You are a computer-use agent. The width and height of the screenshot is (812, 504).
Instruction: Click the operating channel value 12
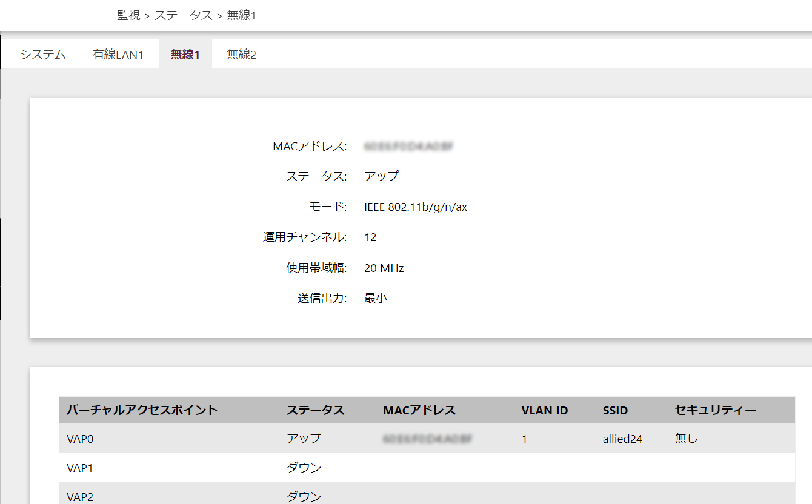[370, 237]
